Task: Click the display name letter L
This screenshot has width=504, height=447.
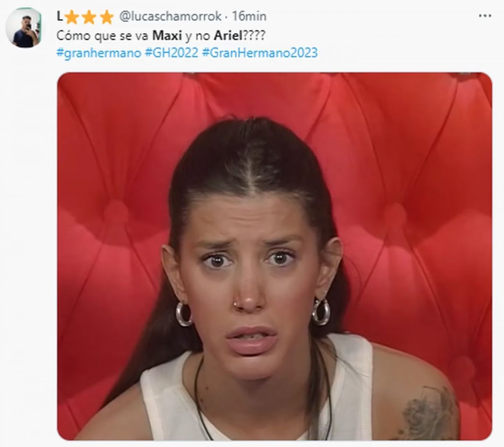Action: [60, 16]
